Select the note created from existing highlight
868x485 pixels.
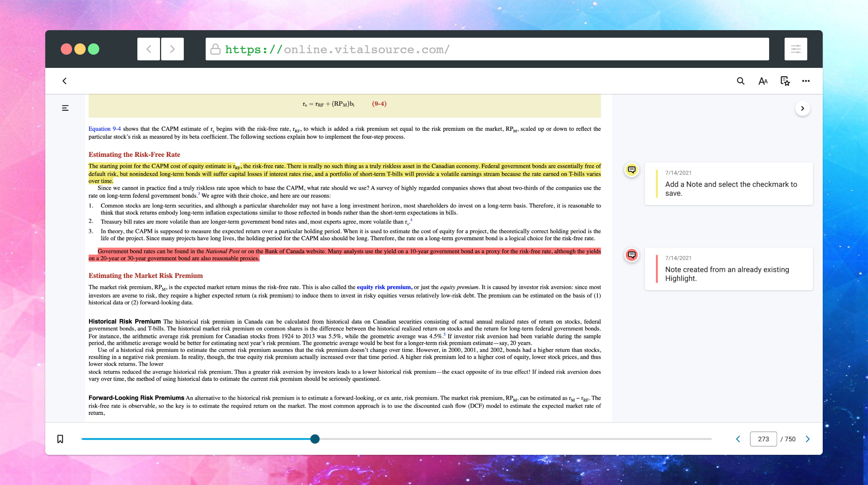(729, 269)
